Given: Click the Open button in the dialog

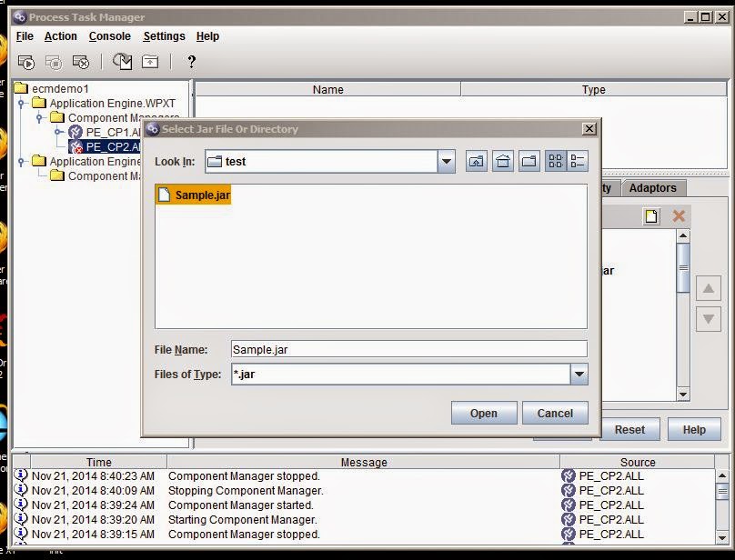Looking at the screenshot, I should coord(484,413).
